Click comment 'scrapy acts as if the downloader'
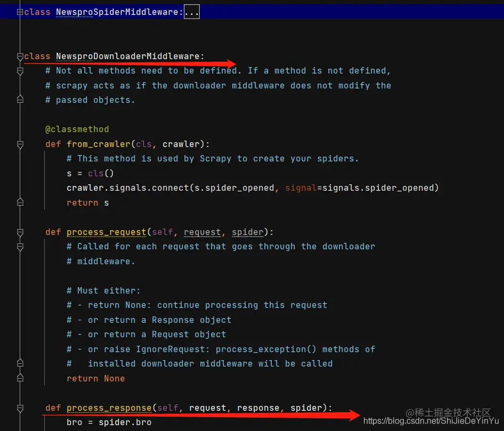504x431 pixels. click(218, 85)
